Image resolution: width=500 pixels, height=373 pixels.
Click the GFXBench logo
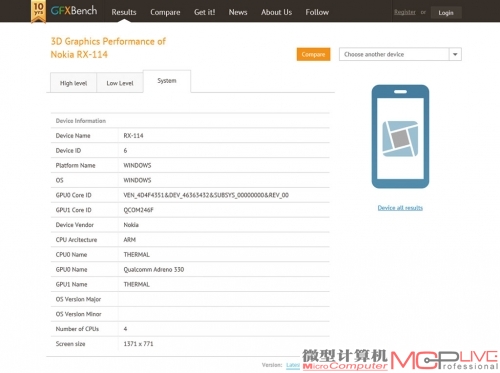[74, 11]
